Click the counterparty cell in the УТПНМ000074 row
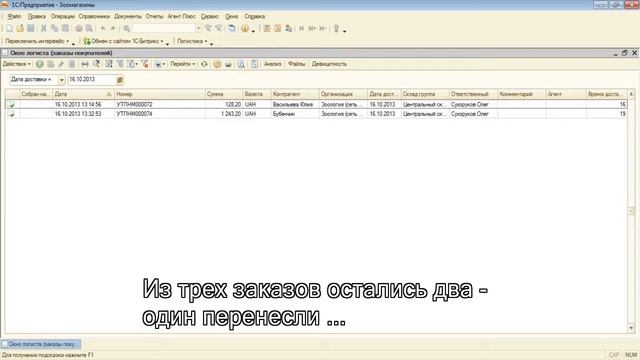The image size is (640, 360). (295, 114)
